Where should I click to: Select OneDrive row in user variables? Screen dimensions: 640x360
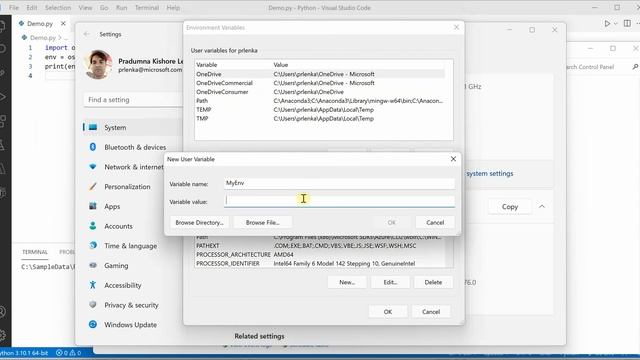[320, 74]
